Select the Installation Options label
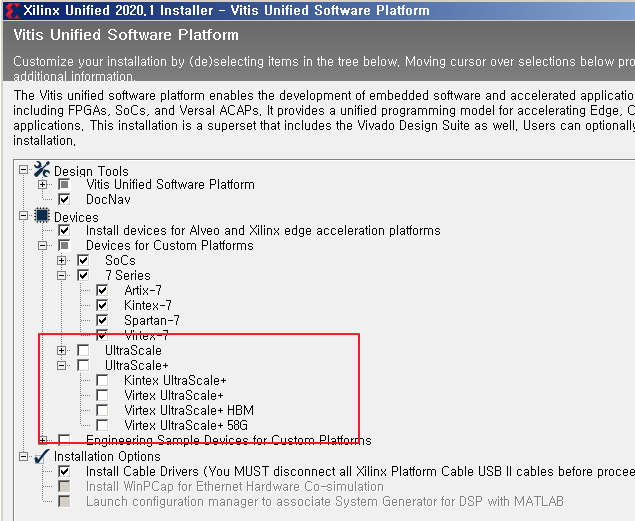Viewport: 635px width, 521px height. 107,457
